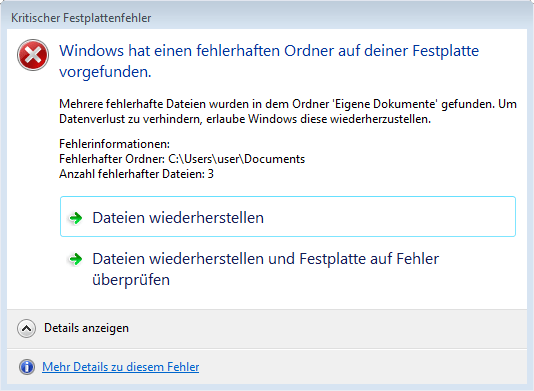
Task: Click the blue heading about the faulty folder
Action: [x=269, y=61]
